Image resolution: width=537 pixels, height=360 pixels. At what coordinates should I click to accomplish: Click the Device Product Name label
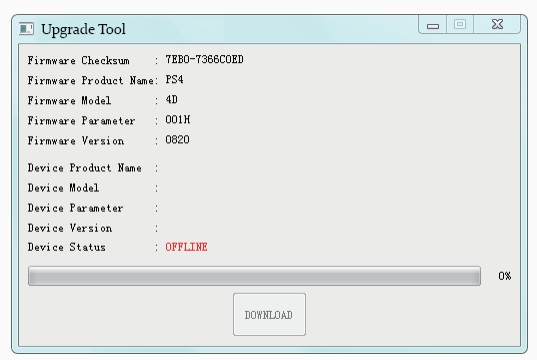pyautogui.click(x=85, y=168)
